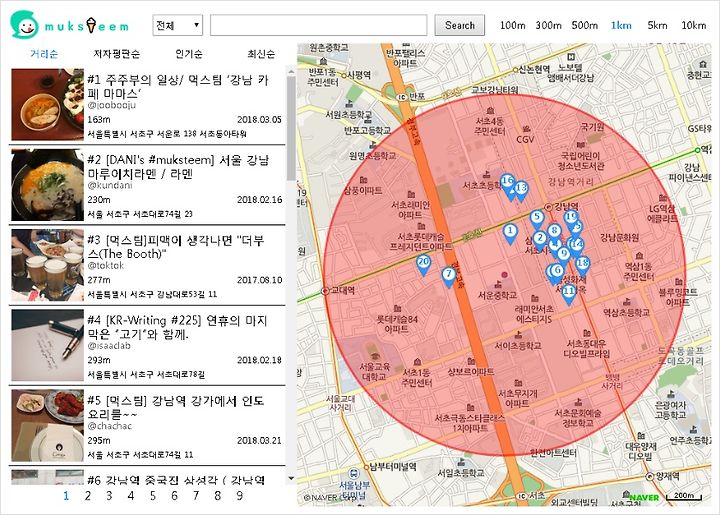Screen dimensions: 720x515
Task: Open post title #6 강남역 중국집
Action: 176,480
